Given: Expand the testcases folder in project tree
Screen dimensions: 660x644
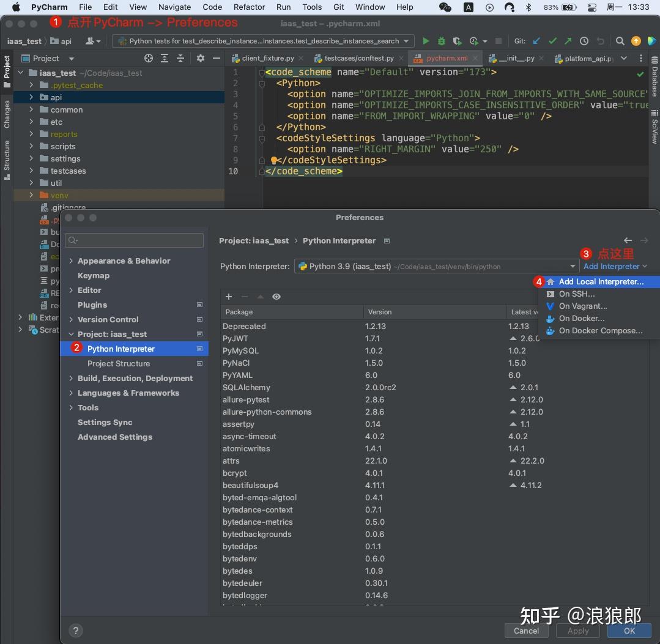Looking at the screenshot, I should 31,171.
